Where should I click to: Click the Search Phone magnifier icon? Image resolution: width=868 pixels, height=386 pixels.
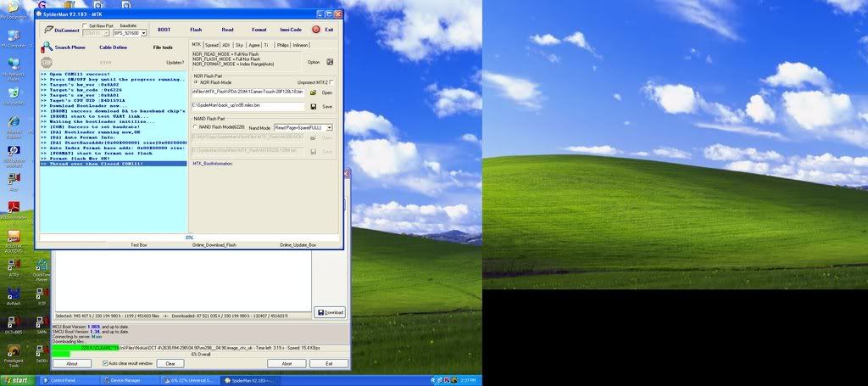pos(47,47)
